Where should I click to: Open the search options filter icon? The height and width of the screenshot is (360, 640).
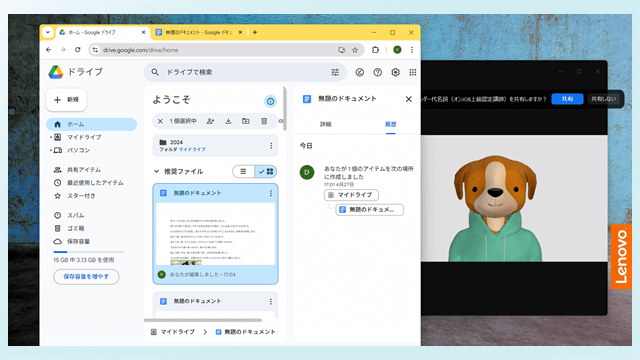pos(335,72)
